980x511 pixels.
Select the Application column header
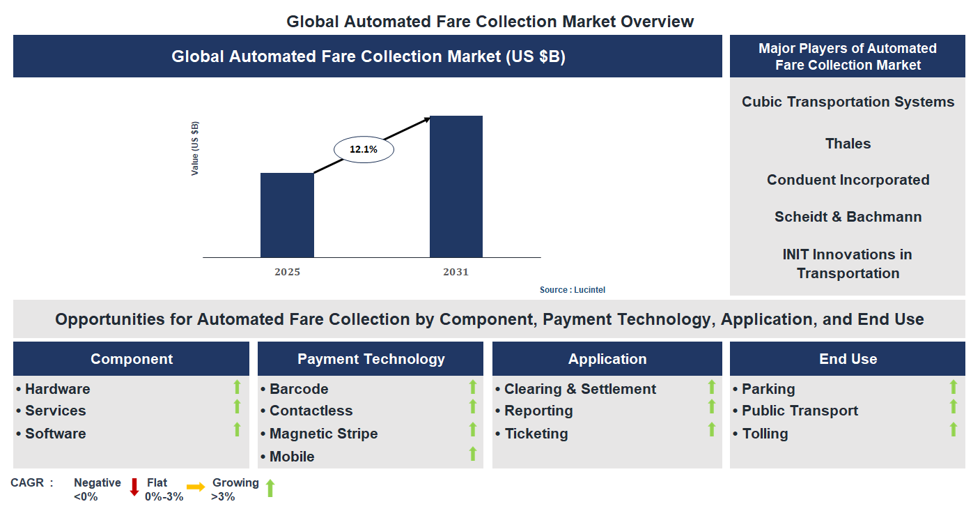click(x=607, y=358)
